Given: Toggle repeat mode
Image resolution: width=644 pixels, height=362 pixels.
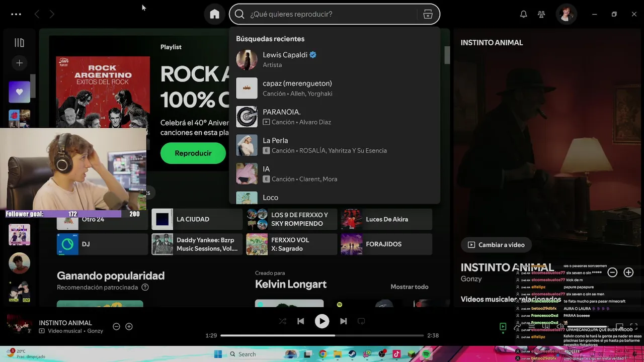Looking at the screenshot, I should tap(361, 321).
